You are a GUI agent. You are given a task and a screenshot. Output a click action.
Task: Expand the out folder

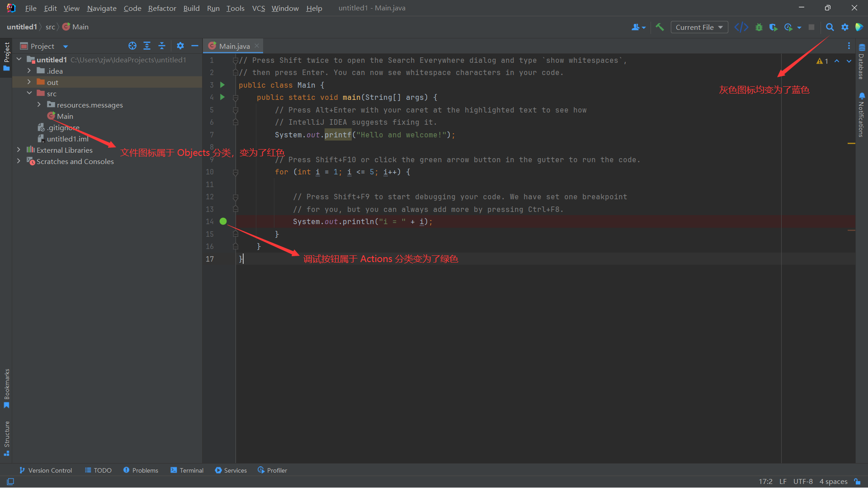(29, 82)
